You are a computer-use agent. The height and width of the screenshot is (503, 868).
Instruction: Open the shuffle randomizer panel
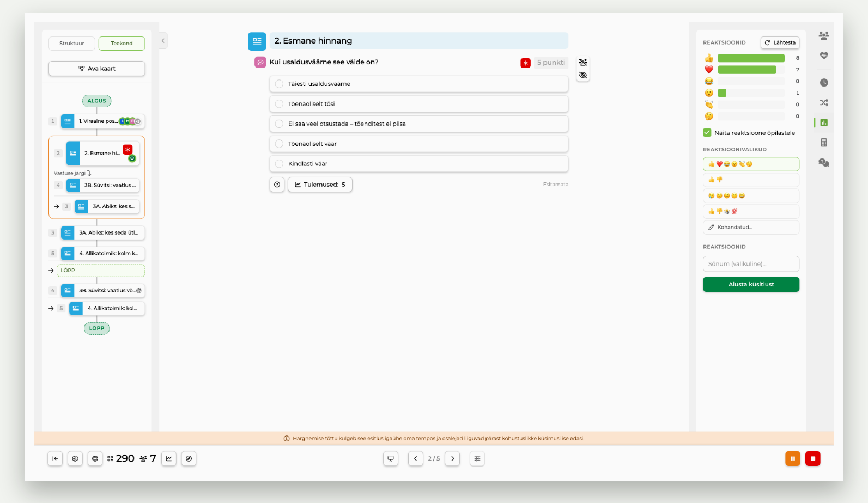pyautogui.click(x=823, y=102)
